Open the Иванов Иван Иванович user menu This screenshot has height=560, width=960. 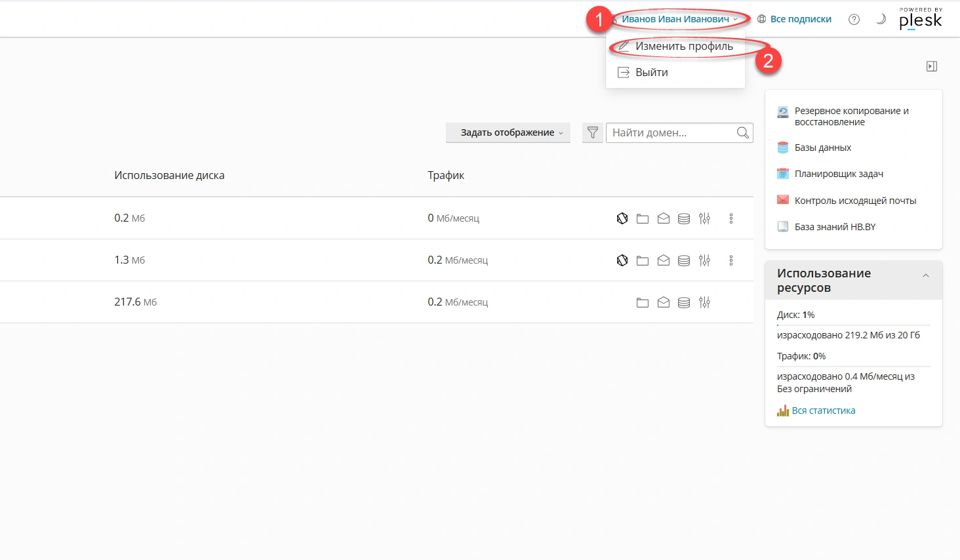tap(679, 20)
